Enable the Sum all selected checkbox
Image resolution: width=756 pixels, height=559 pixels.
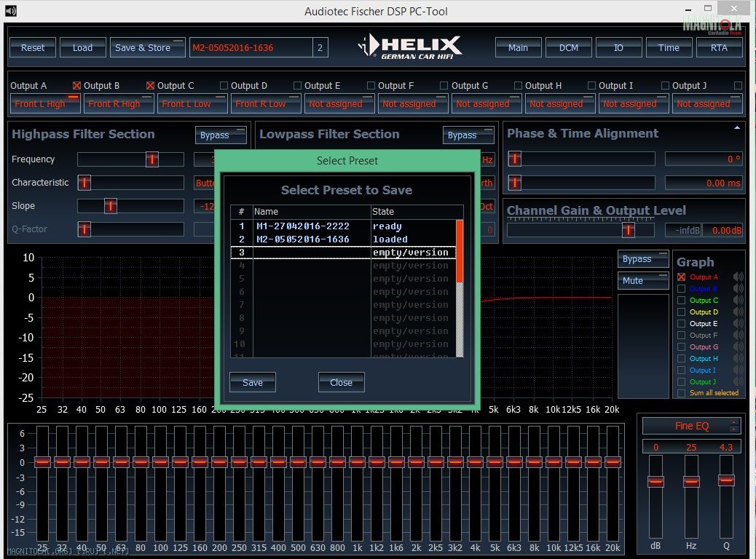click(682, 393)
